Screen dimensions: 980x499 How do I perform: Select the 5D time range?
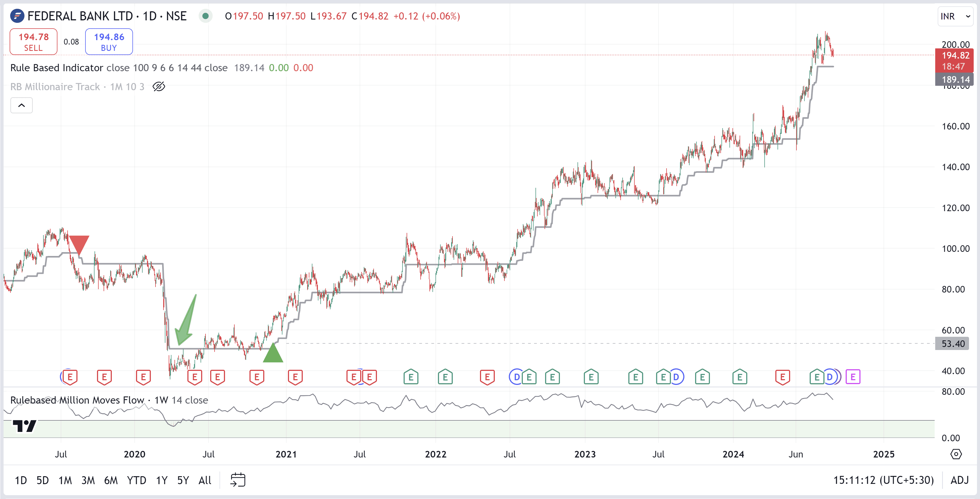coord(43,480)
